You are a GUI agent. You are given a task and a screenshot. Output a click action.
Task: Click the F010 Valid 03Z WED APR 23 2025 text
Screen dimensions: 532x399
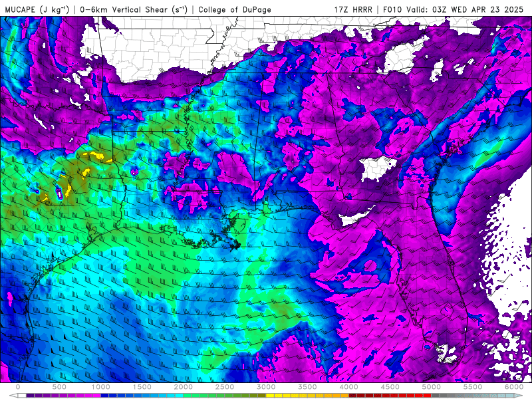(454, 9)
